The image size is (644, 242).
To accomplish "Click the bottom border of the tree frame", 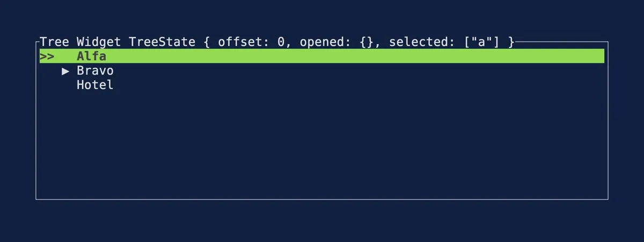I will click(x=322, y=199).
